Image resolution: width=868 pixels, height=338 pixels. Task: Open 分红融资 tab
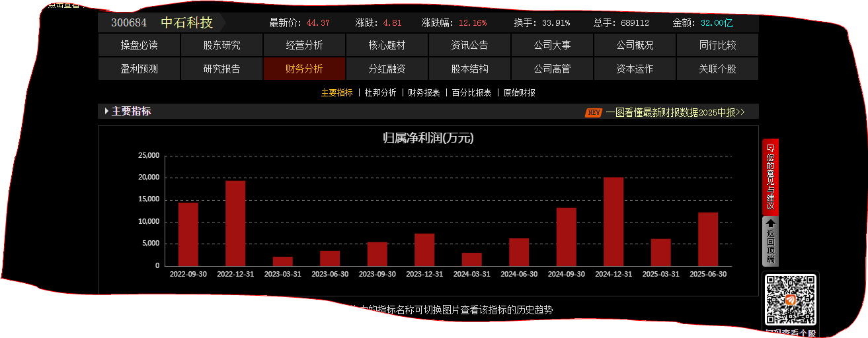pos(387,69)
